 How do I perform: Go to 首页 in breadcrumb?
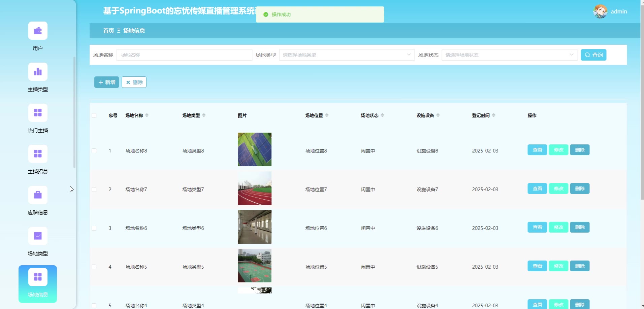[108, 31]
